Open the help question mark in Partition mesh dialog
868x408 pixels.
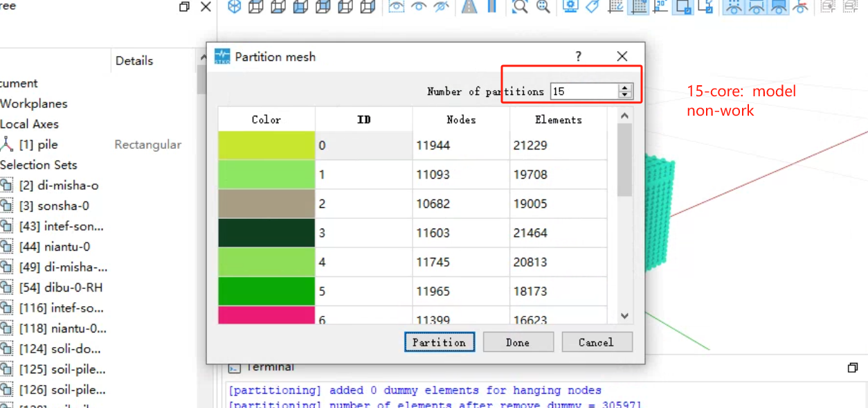[579, 56]
